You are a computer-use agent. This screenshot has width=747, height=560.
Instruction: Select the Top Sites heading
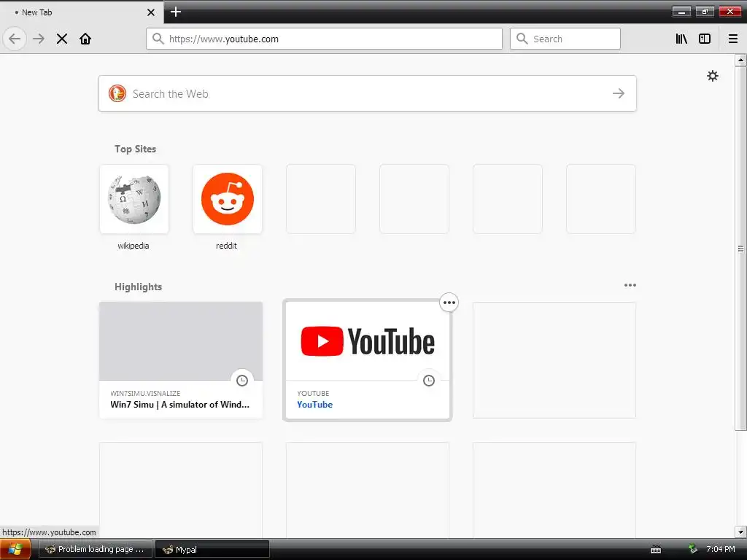[x=135, y=149]
